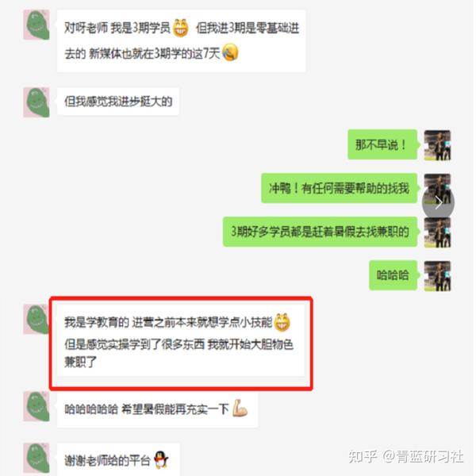Open green avatar beside 谢谢老师给的平台

(36, 458)
